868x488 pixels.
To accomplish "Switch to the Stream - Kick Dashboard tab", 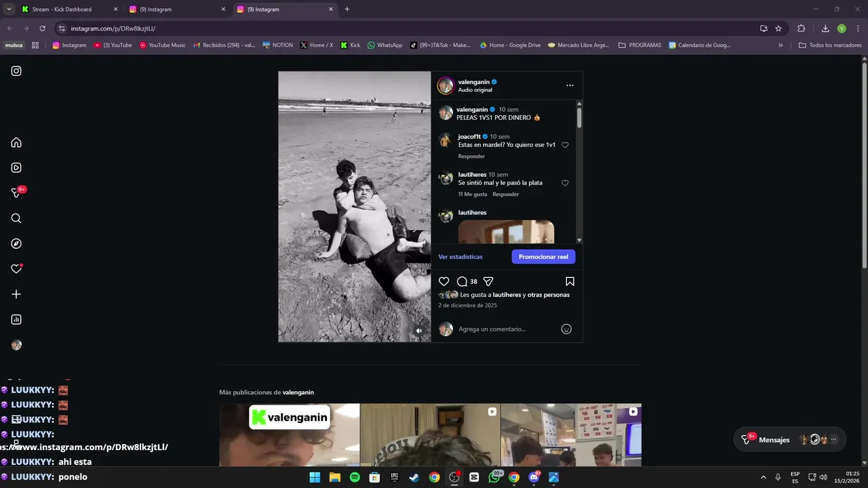I will point(69,9).
